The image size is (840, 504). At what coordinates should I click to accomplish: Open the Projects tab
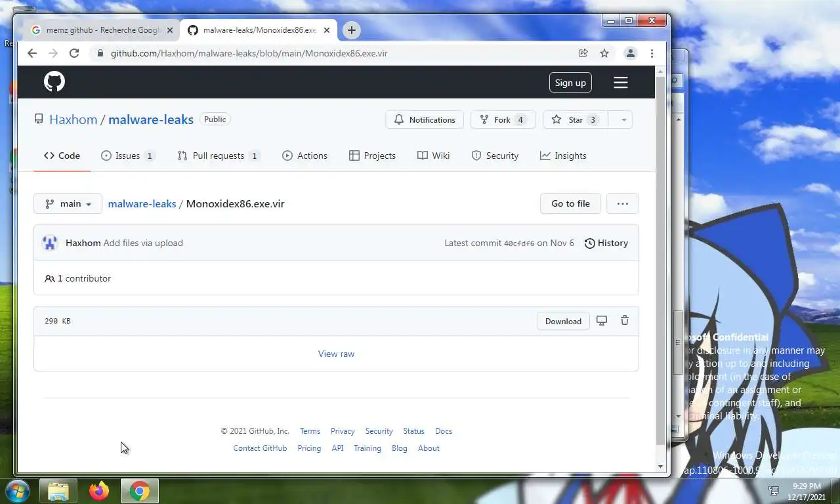372,156
